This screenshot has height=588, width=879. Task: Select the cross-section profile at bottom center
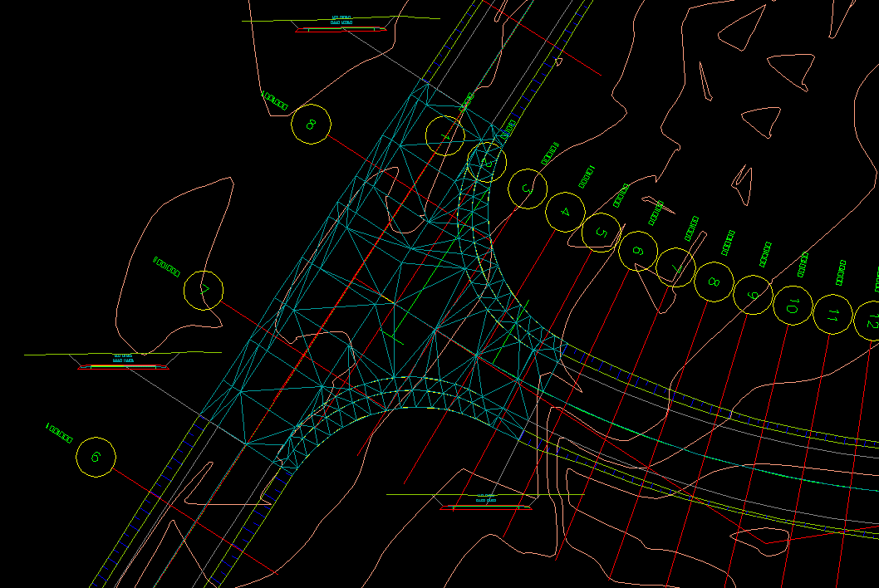click(485, 504)
